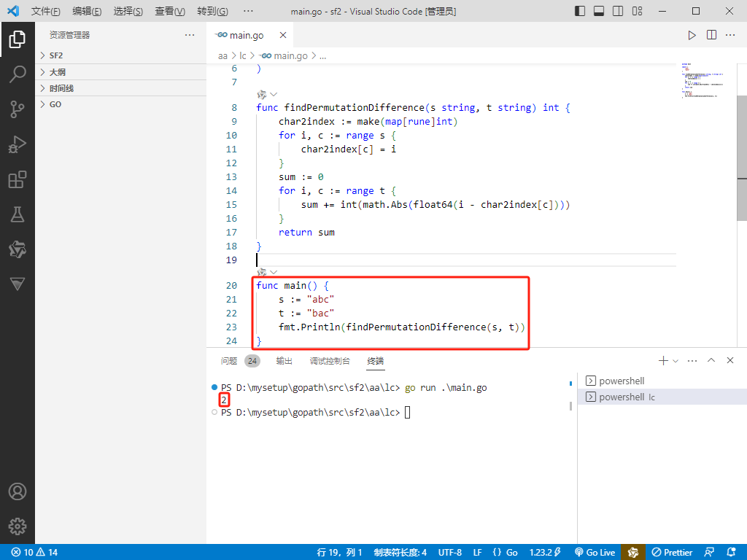Change file encoding UTF-8 in status bar

pos(449,553)
